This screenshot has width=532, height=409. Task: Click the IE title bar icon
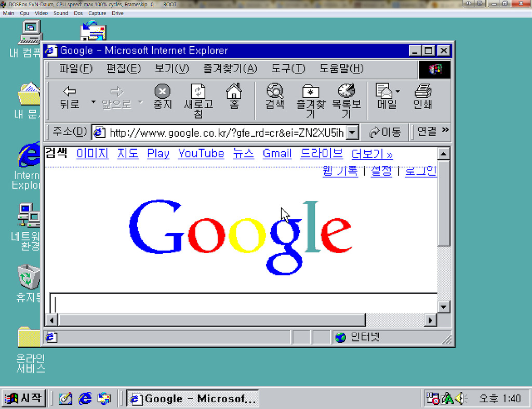click(51, 50)
